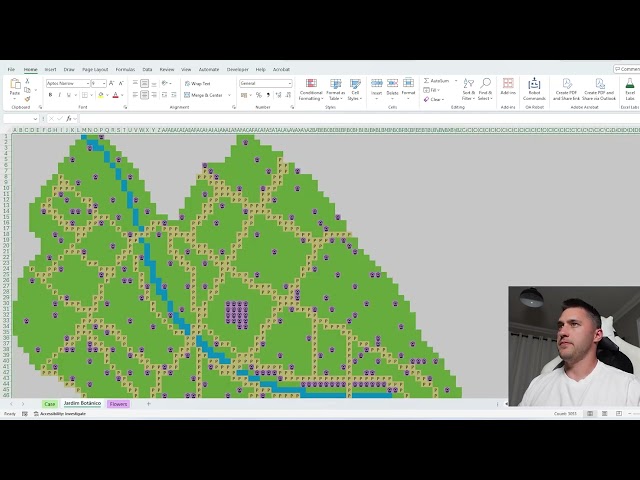Open the File menu
The width and height of the screenshot is (640, 480).
pos(11,69)
